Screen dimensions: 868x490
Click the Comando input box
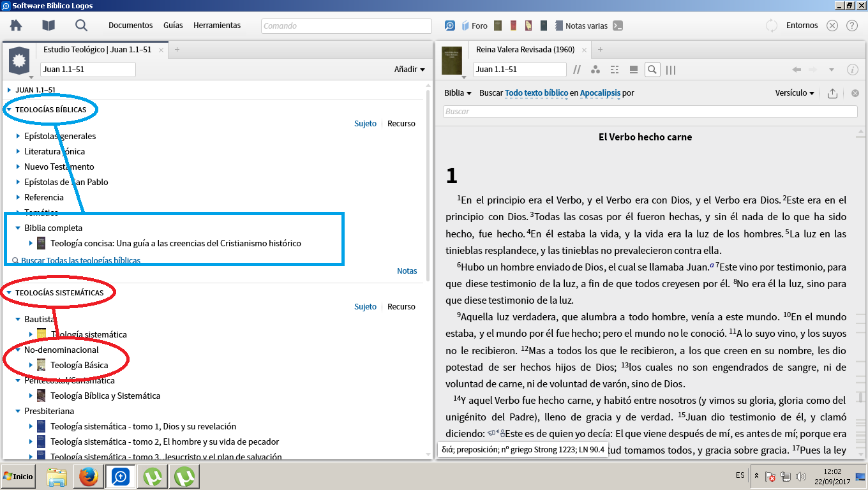(347, 26)
